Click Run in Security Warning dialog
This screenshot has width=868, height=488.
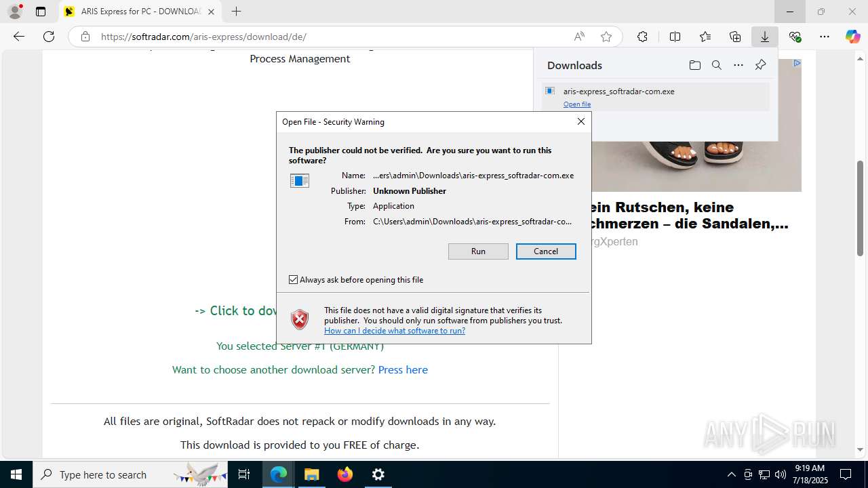(x=478, y=251)
